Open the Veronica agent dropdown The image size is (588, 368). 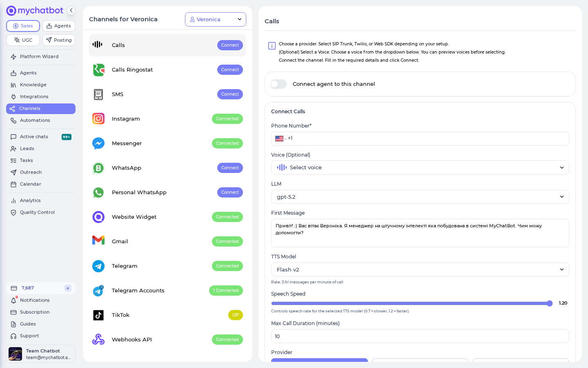coord(216,19)
